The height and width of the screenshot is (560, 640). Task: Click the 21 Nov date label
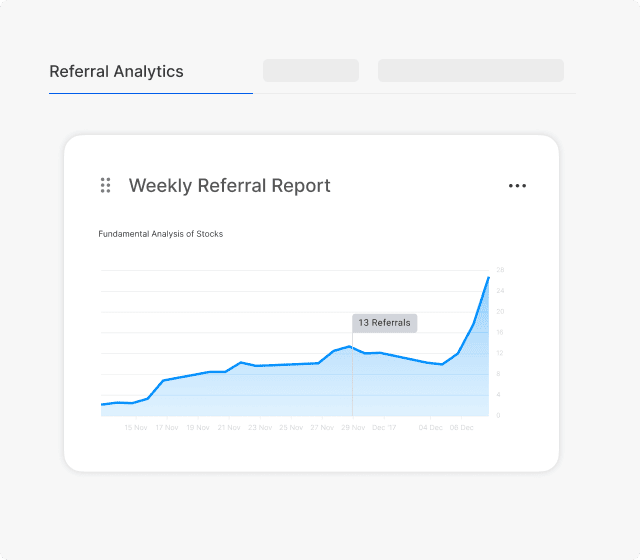[229, 427]
